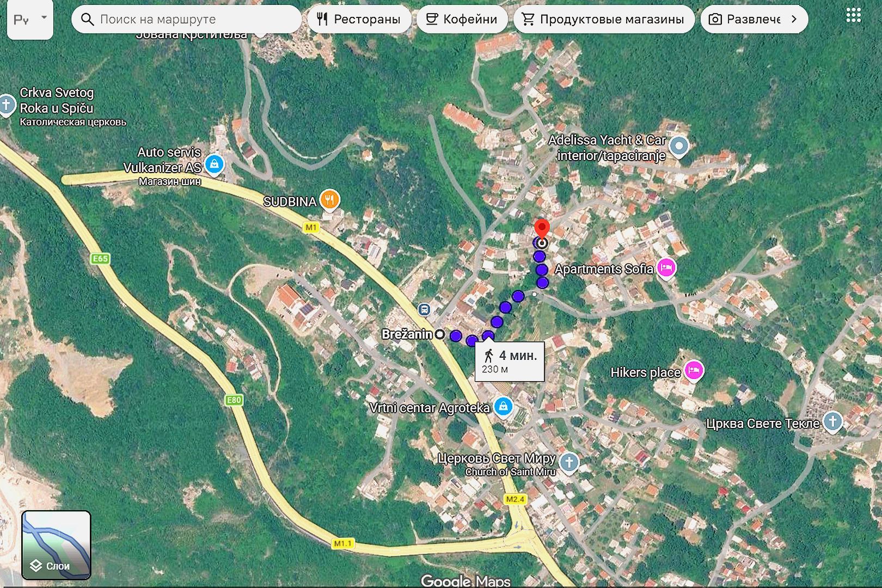882x588 pixels.
Task: Click the Brežanin route start point circle
Action: [x=440, y=334]
